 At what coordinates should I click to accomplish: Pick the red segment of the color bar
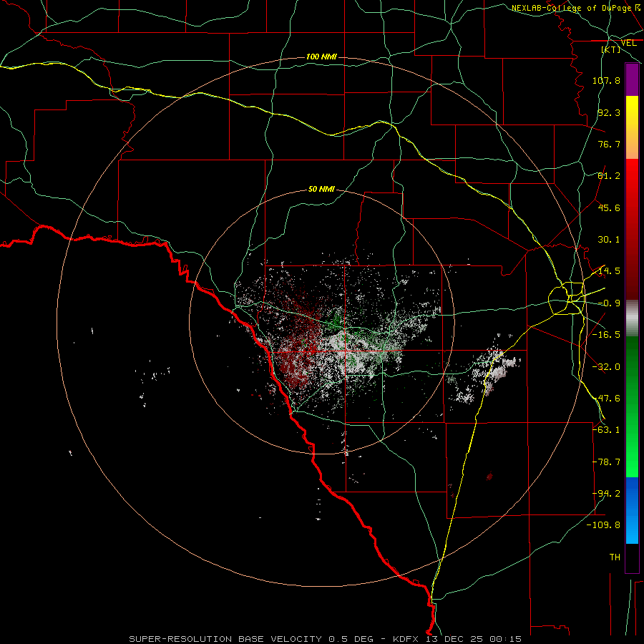tap(632, 229)
